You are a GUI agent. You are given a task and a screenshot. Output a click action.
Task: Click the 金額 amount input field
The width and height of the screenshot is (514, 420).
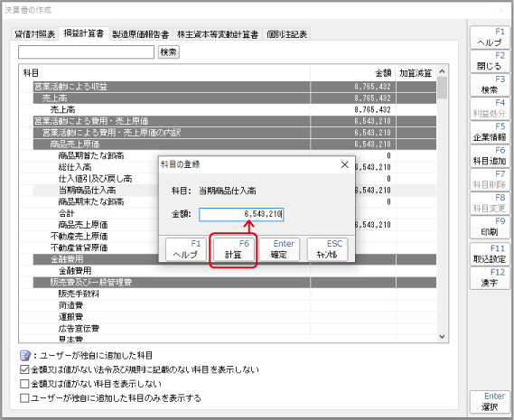(241, 214)
